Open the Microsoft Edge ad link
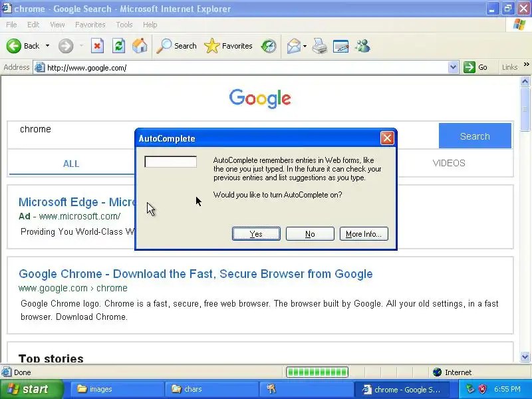This screenshot has width=532, height=399. pyautogui.click(x=77, y=202)
